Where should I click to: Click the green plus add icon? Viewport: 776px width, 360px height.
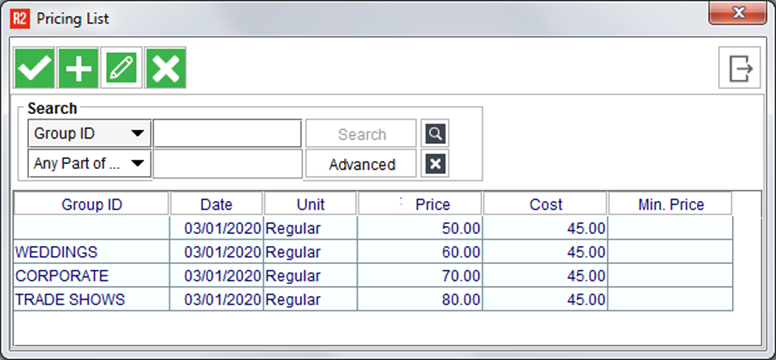78,68
